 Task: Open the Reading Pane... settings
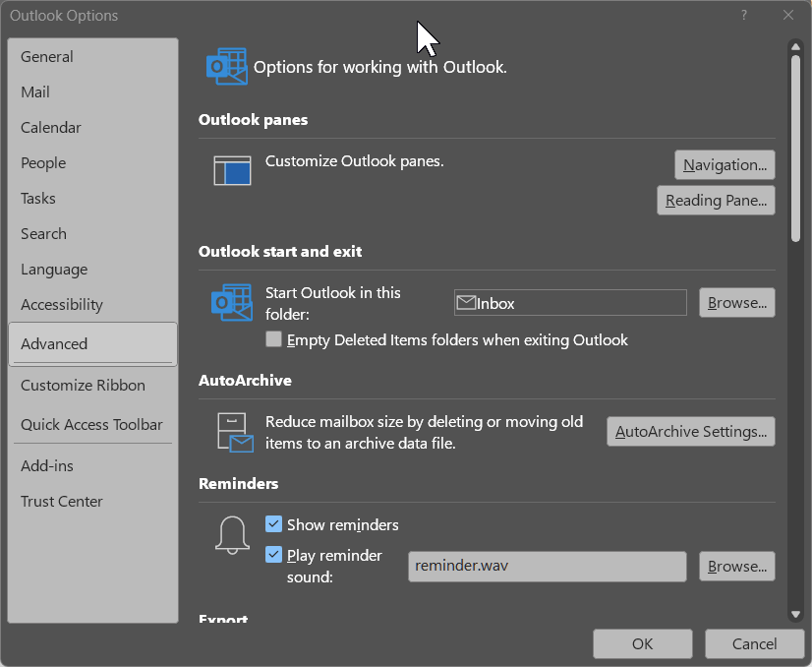point(716,200)
